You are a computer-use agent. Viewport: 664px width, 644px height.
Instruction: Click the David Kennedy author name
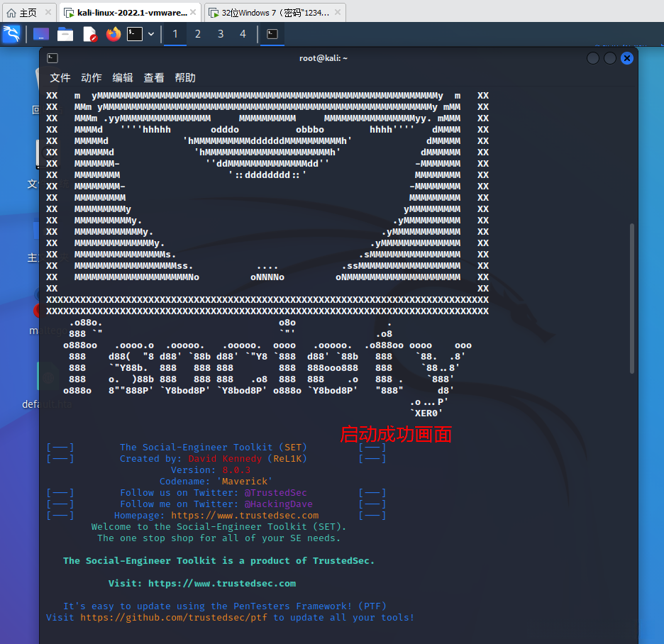[225, 459]
